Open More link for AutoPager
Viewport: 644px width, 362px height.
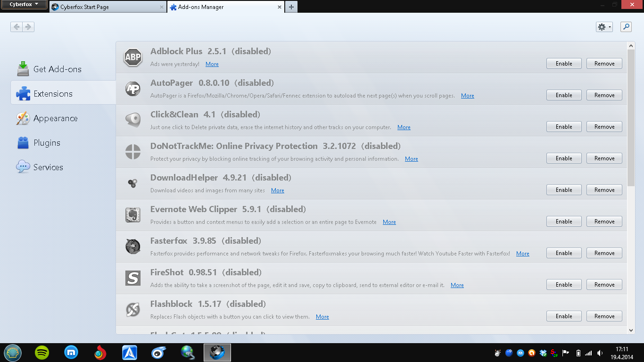click(468, 96)
